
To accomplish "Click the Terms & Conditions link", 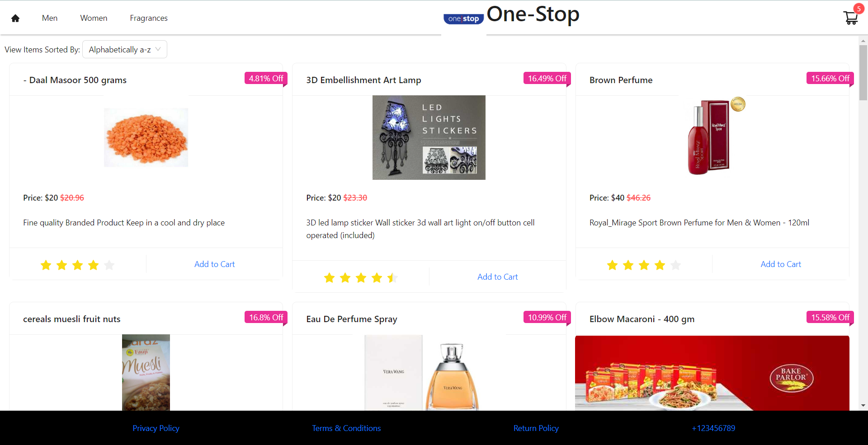I will pyautogui.click(x=346, y=428).
